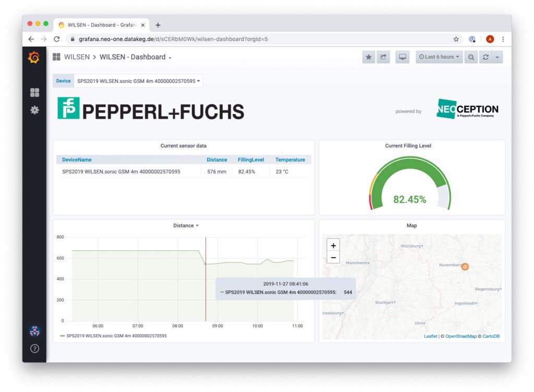Click the WILSEN folder breadcrumb
Image resolution: width=534 pixels, height=392 pixels.
[x=77, y=57]
